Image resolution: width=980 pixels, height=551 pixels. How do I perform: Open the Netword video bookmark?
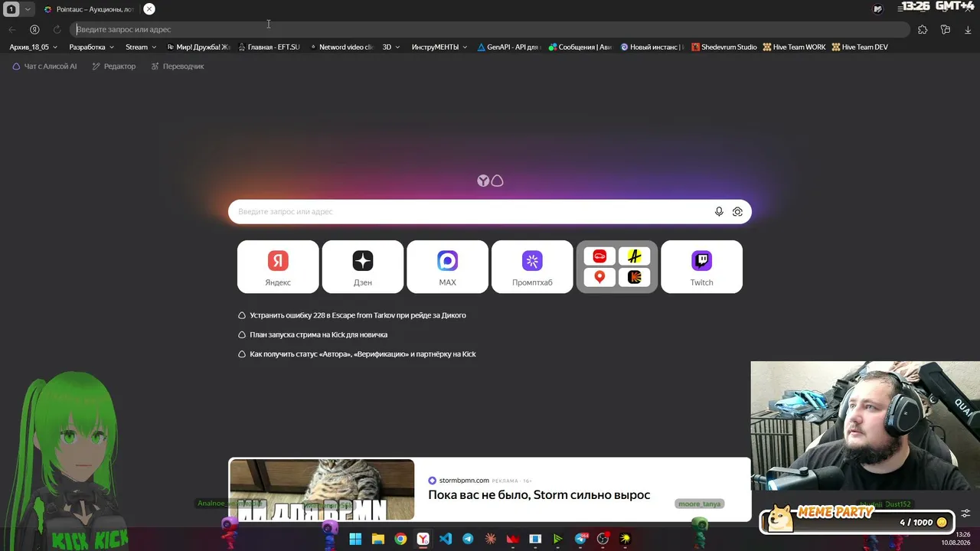coord(341,47)
